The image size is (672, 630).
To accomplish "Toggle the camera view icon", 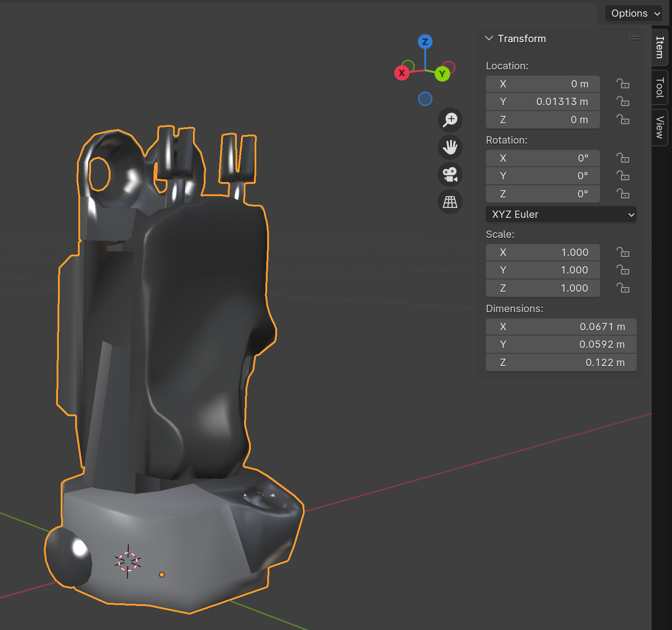I will (x=450, y=174).
